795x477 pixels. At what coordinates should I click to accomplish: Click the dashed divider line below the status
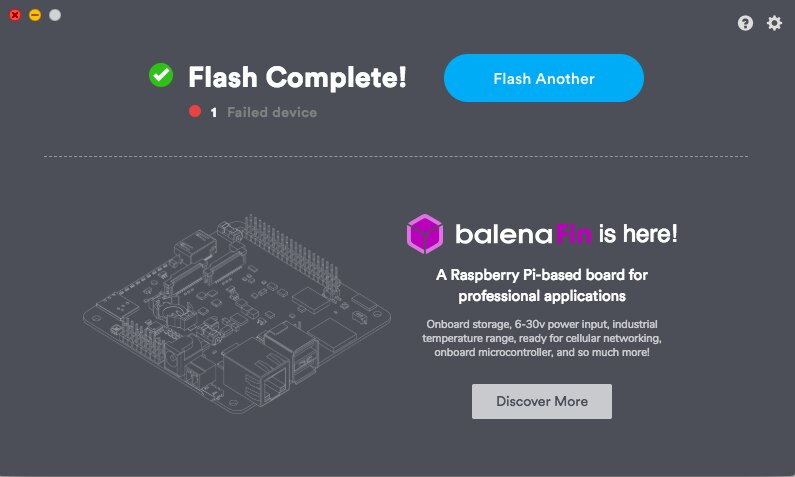(396, 156)
